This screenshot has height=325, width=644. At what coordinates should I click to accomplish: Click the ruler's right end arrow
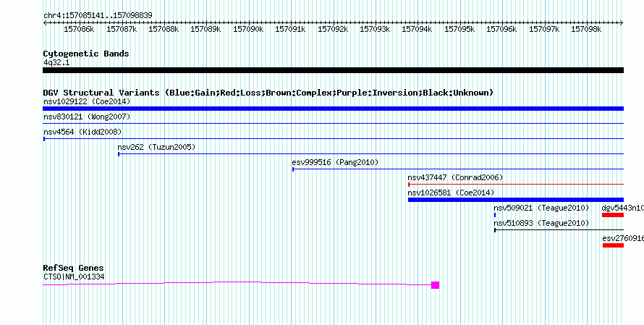(622, 23)
